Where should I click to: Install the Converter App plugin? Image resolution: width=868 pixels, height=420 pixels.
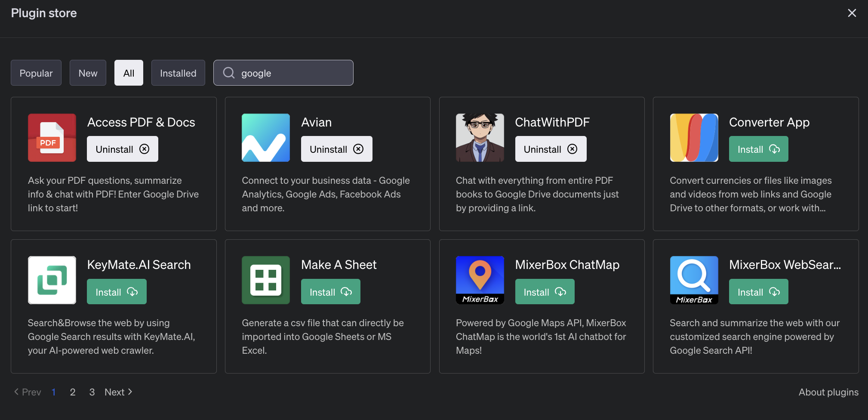pyautogui.click(x=758, y=149)
